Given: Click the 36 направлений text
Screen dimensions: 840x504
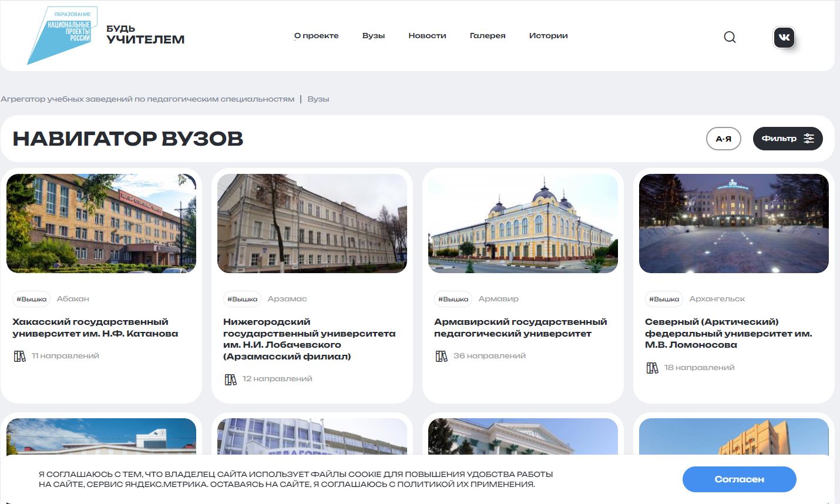Looking at the screenshot, I should pos(489,356).
